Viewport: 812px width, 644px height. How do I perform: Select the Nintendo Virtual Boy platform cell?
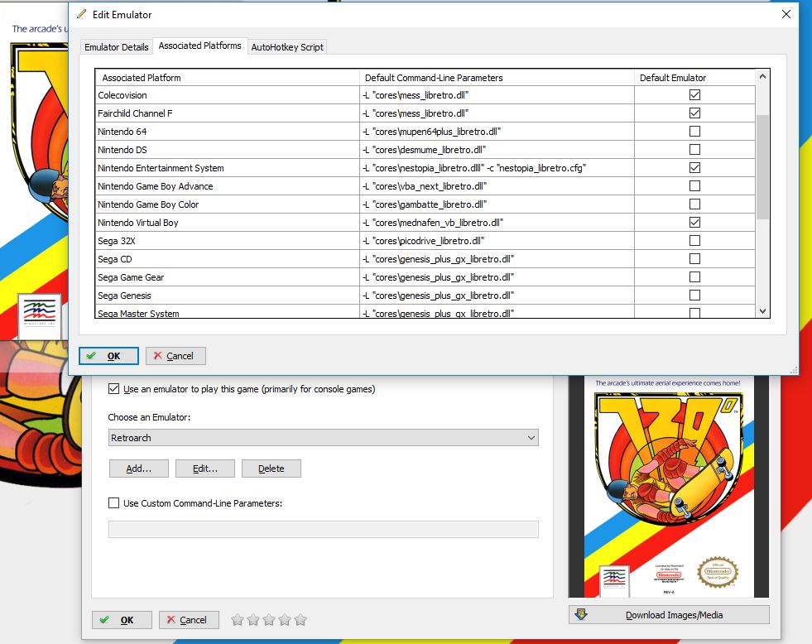[x=228, y=223]
